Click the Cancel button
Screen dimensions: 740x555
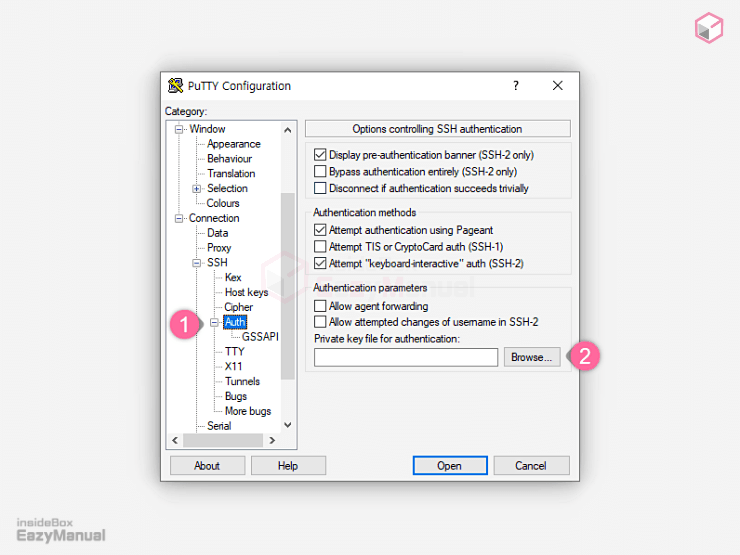[x=531, y=466]
